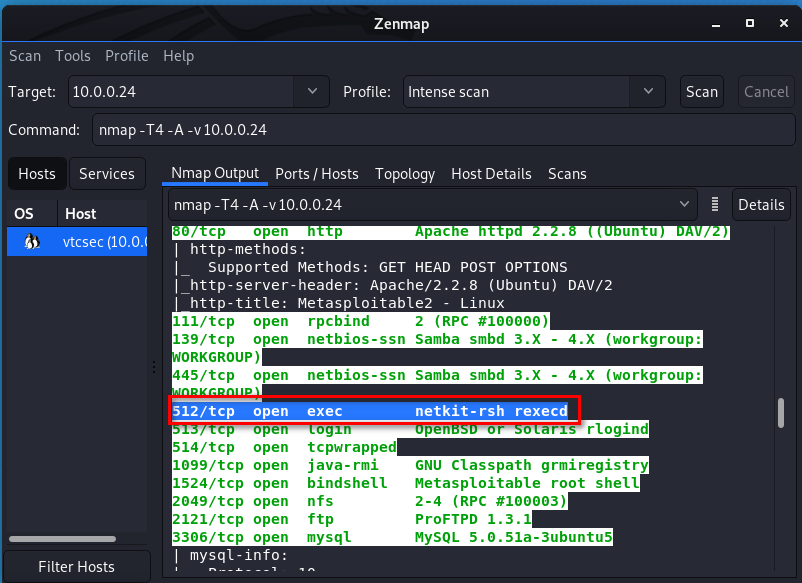802x583 pixels.
Task: Click the http-methods output line
Action: tap(239, 249)
